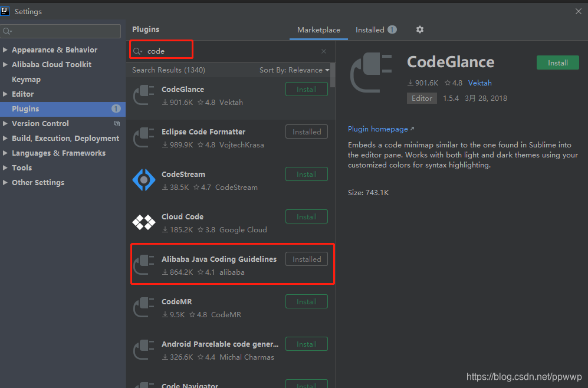Select CodeGlance title in results list

pyautogui.click(x=183, y=89)
